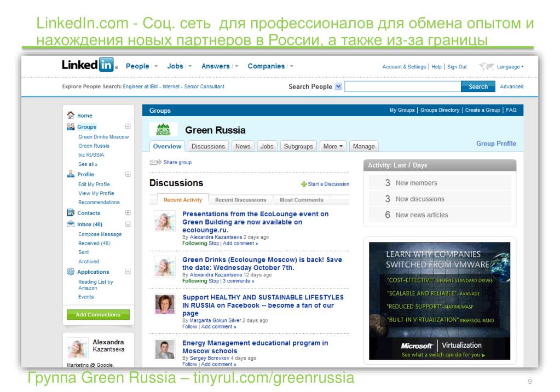This screenshot has width=560, height=392.
Task: Open the group Jobs tab
Action: [267, 146]
